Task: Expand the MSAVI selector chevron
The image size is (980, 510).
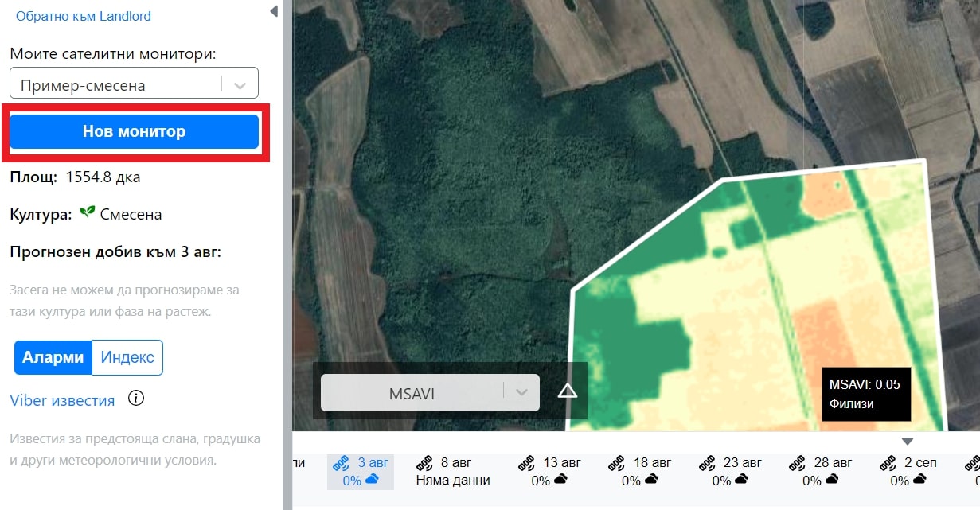Action: (x=522, y=392)
